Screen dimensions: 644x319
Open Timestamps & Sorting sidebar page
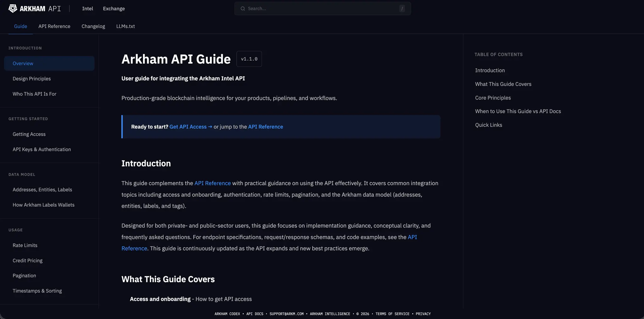tap(37, 291)
